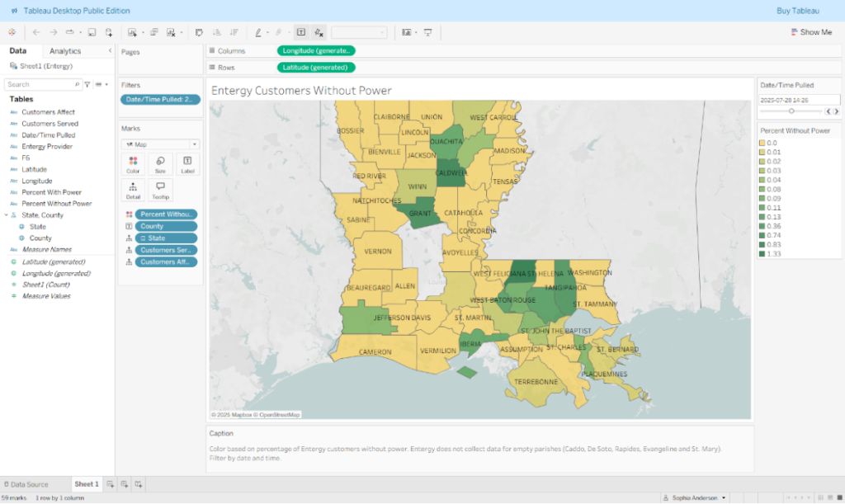Open the Show Me panel

point(811,32)
